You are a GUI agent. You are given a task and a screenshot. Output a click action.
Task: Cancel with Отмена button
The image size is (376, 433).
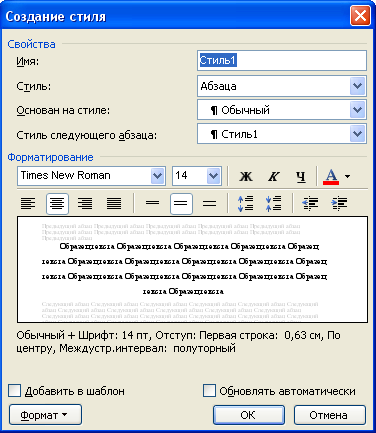[x=329, y=415]
